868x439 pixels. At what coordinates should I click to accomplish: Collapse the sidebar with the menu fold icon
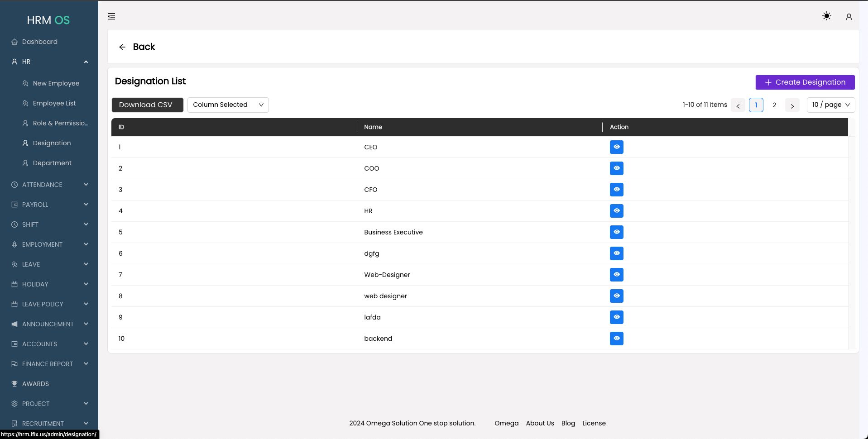coord(111,16)
